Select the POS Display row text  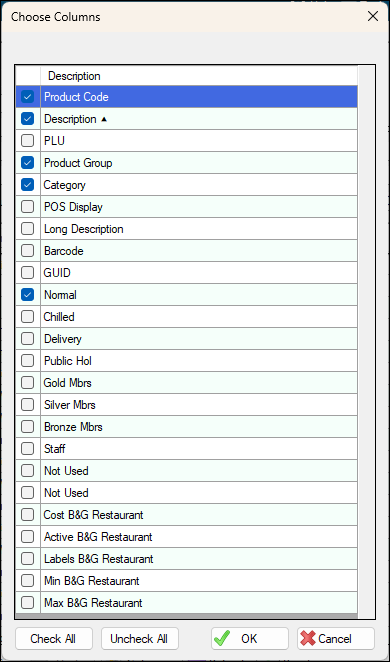coord(73,207)
